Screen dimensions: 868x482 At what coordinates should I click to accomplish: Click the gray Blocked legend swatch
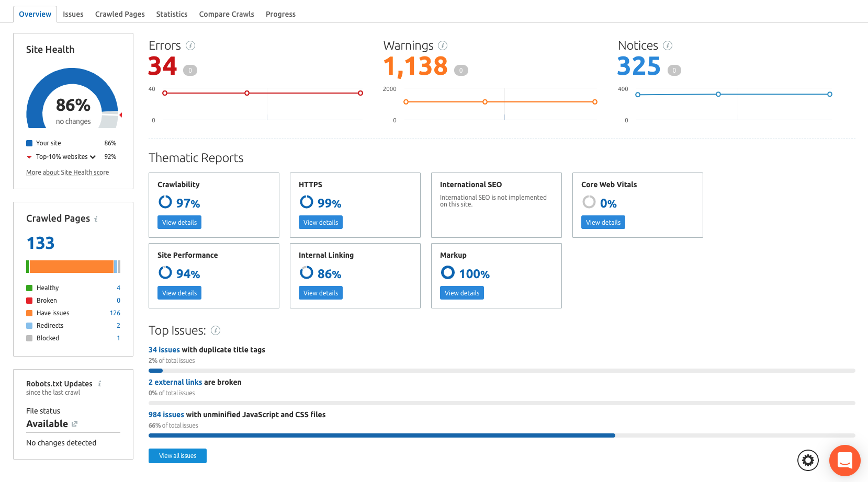click(29, 338)
